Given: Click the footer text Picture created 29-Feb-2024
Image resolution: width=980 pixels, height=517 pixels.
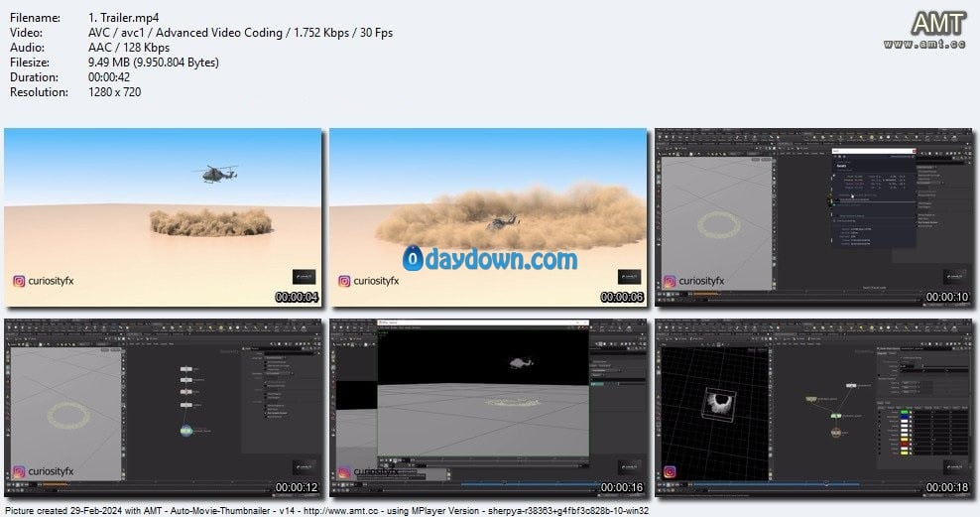Looking at the screenshot, I should pyautogui.click(x=61, y=511).
